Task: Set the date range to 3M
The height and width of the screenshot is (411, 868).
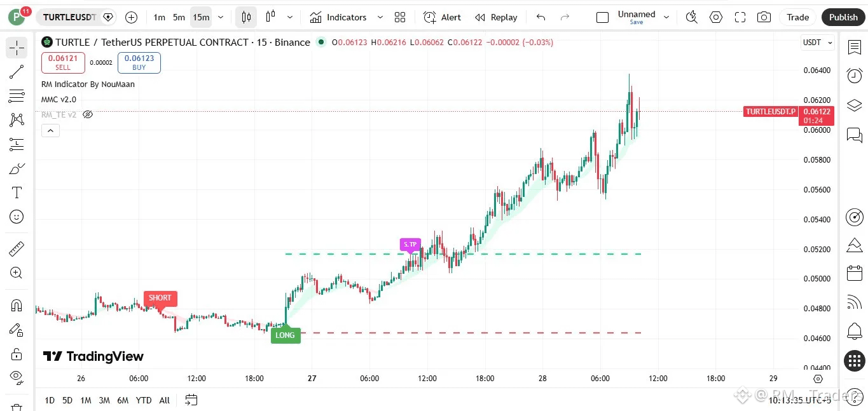Action: coord(104,400)
